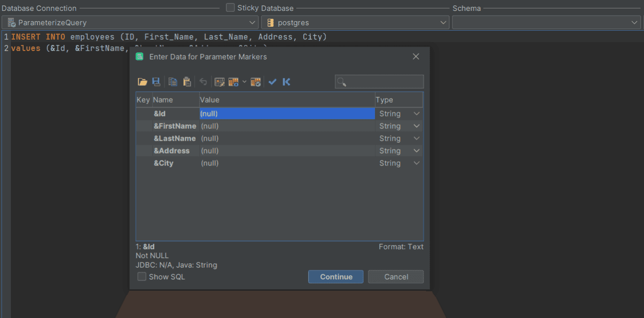Open the Schema selection dropdown
The image size is (644, 318).
click(635, 22)
